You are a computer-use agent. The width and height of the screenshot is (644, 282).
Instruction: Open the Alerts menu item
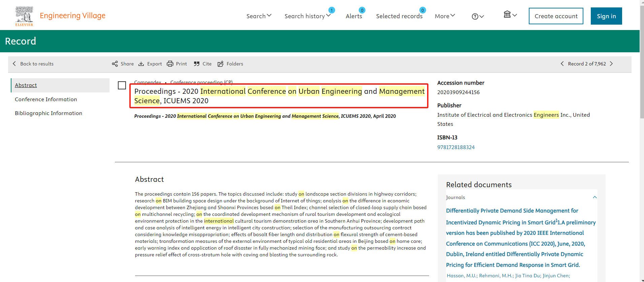354,16
